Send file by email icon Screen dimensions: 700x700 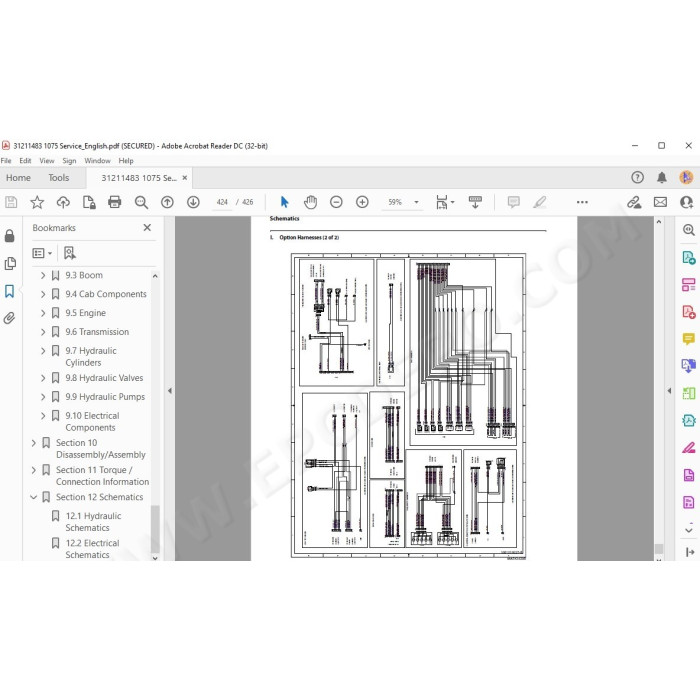(660, 202)
